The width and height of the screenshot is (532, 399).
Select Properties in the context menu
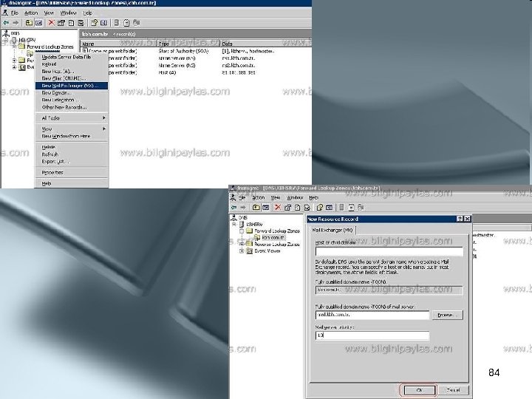click(72, 172)
